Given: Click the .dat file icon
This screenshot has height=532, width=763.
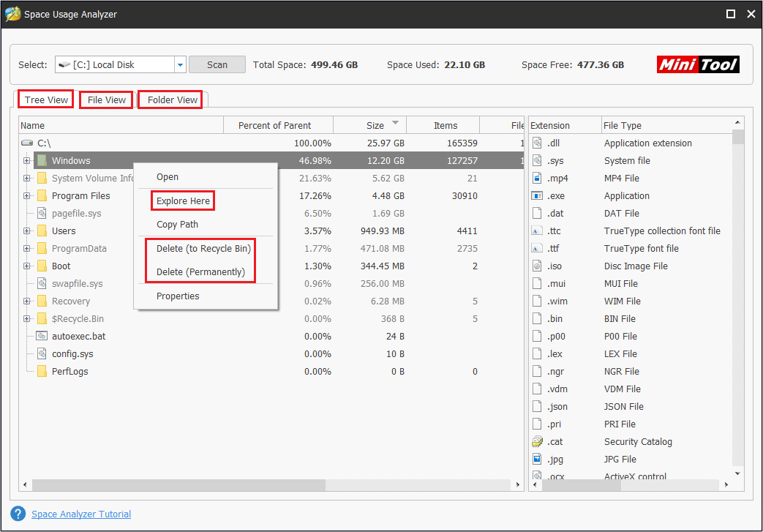Looking at the screenshot, I should 537,213.
